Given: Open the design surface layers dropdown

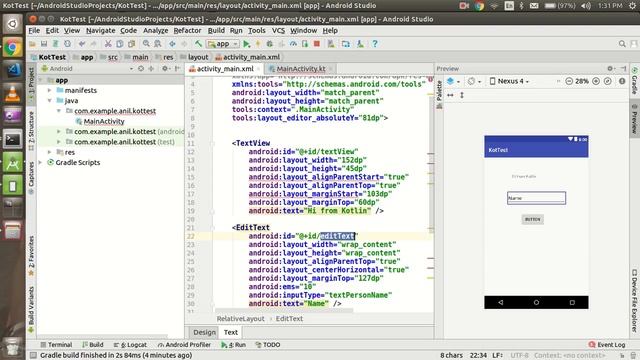Looking at the screenshot, I should (x=453, y=81).
